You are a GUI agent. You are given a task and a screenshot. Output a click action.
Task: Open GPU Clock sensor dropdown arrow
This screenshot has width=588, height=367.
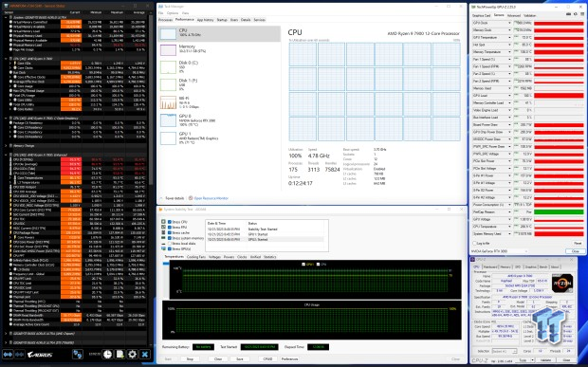(509, 23)
